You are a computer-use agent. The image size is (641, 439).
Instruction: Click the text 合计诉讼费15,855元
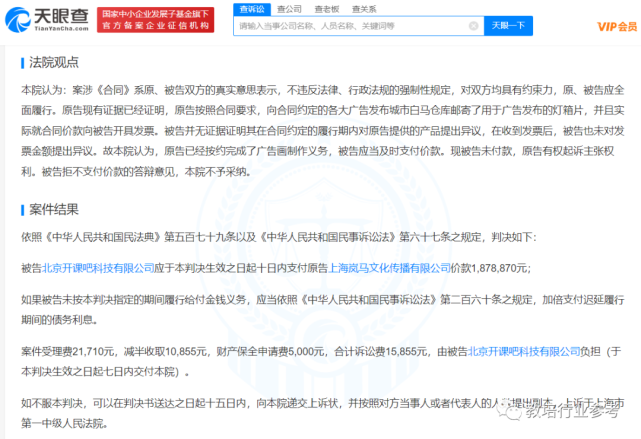(x=381, y=351)
